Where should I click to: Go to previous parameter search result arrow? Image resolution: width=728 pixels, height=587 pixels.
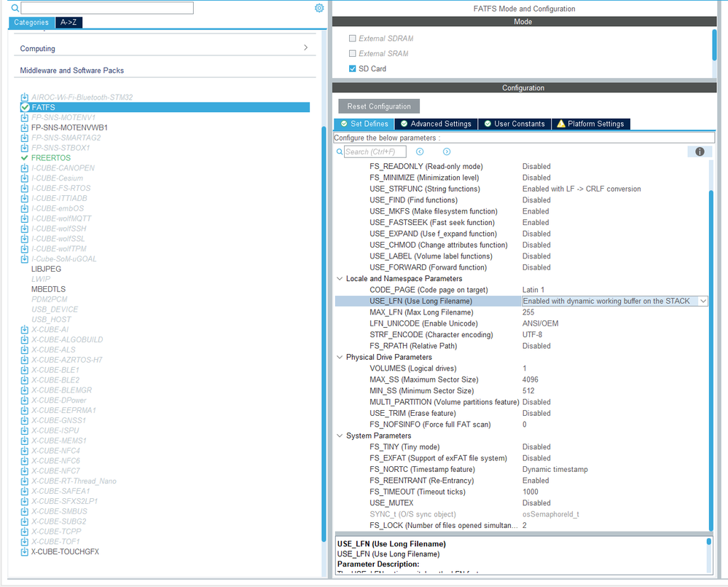coord(420,151)
